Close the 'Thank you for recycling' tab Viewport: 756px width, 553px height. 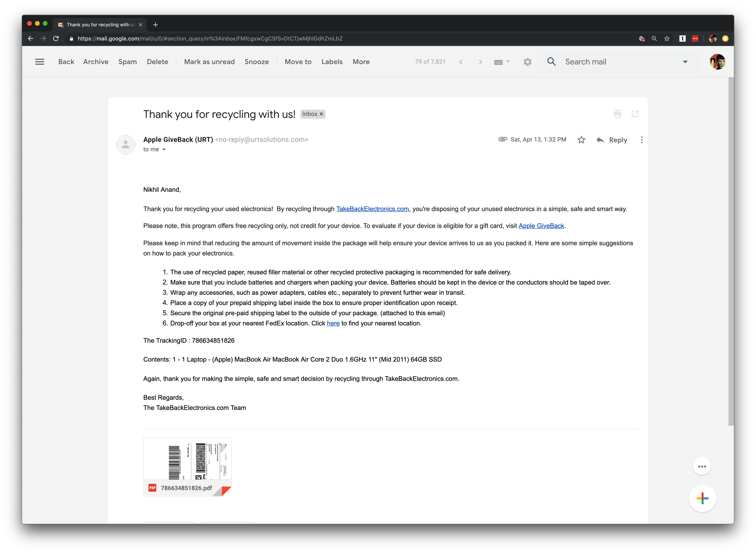pos(140,24)
